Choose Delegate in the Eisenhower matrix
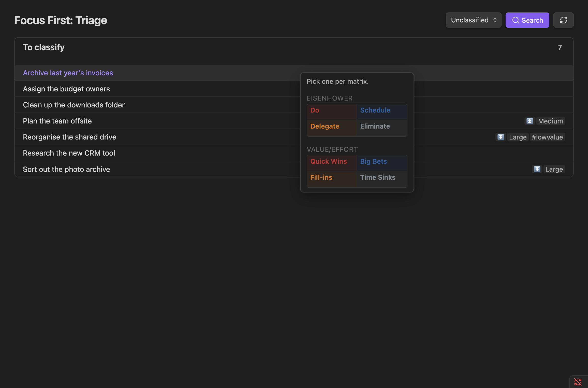 (x=332, y=128)
